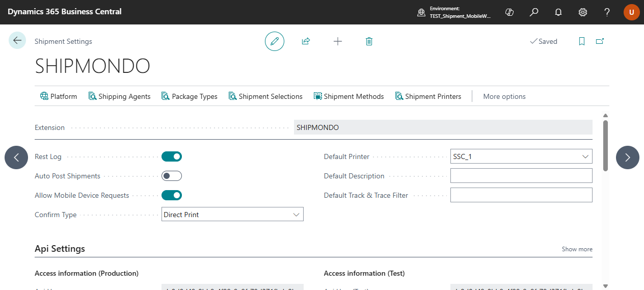The image size is (644, 290).
Task: Go to previous record arrow
Action: 16,157
